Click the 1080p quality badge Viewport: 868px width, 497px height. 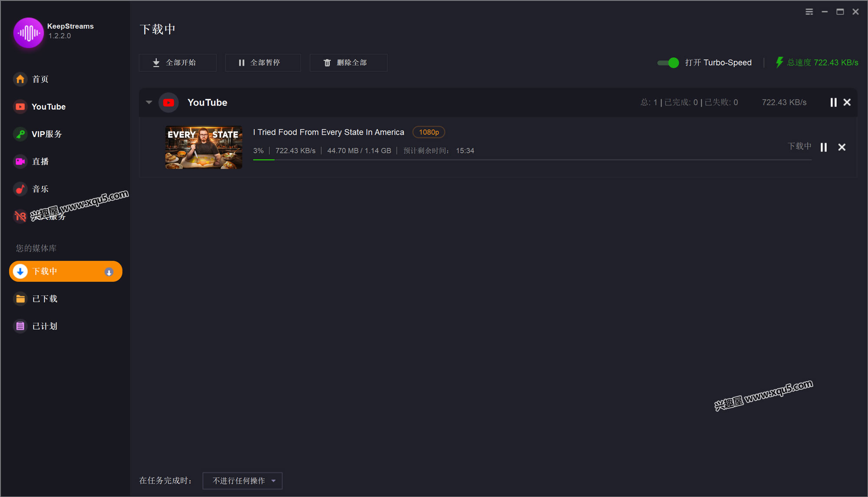click(x=429, y=132)
